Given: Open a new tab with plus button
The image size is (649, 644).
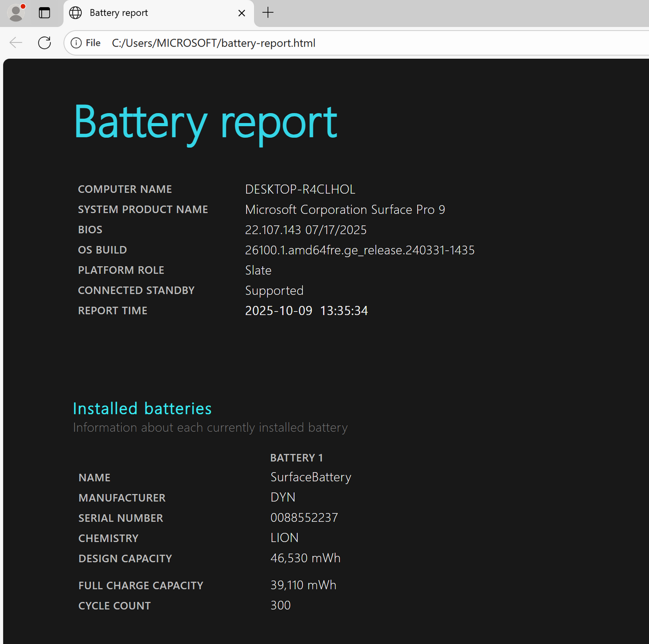Looking at the screenshot, I should [x=268, y=13].
